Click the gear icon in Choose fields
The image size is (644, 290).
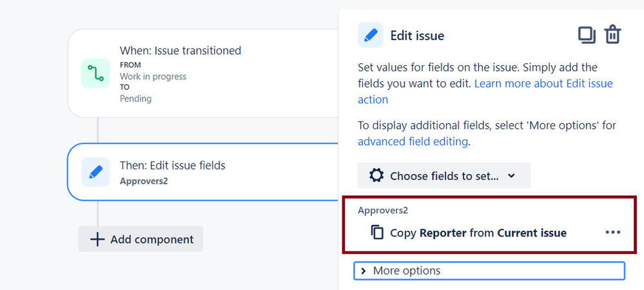(x=376, y=175)
